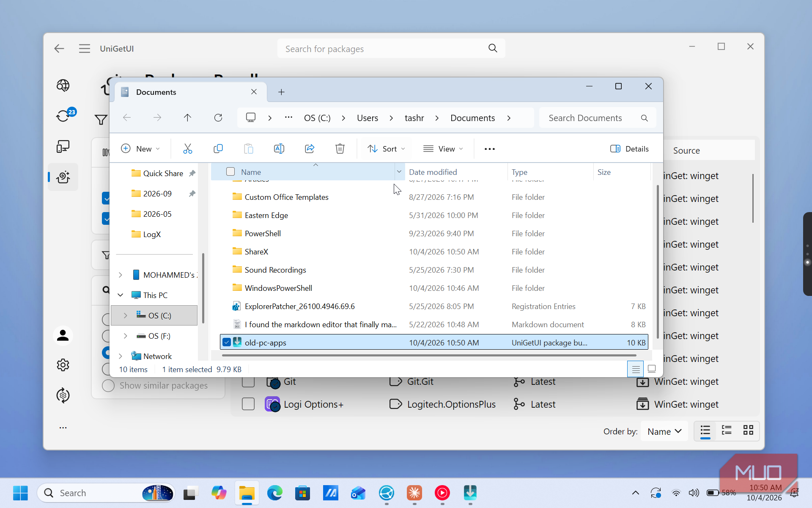Image resolution: width=812 pixels, height=508 pixels.
Task: Click the New button in Explorer
Action: point(141,149)
